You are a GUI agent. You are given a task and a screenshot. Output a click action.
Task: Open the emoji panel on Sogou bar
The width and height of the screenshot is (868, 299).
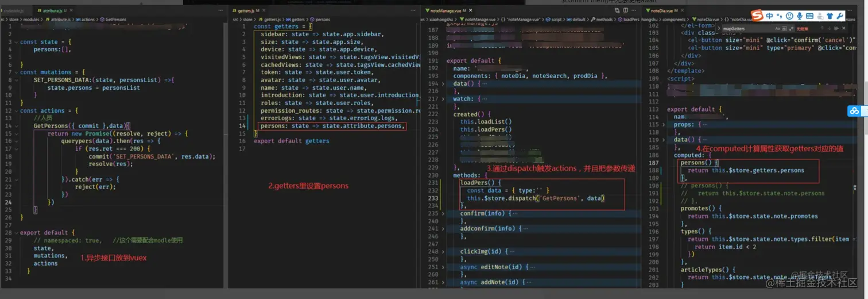point(789,16)
